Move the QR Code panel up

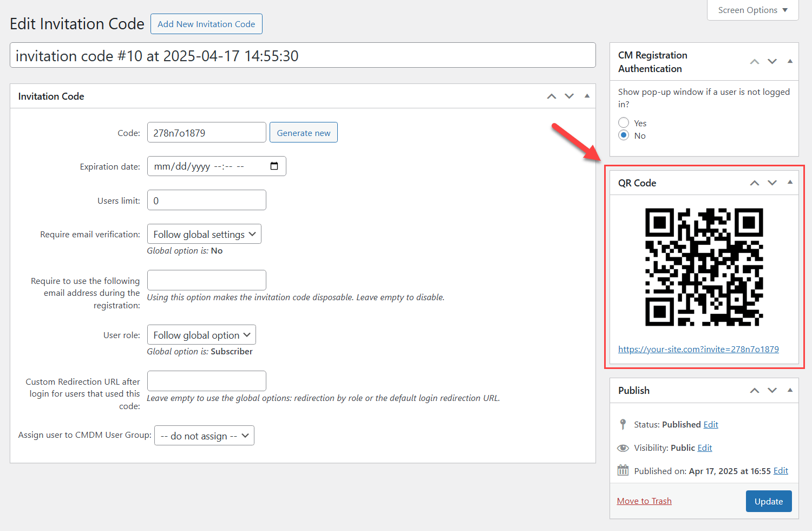(754, 183)
